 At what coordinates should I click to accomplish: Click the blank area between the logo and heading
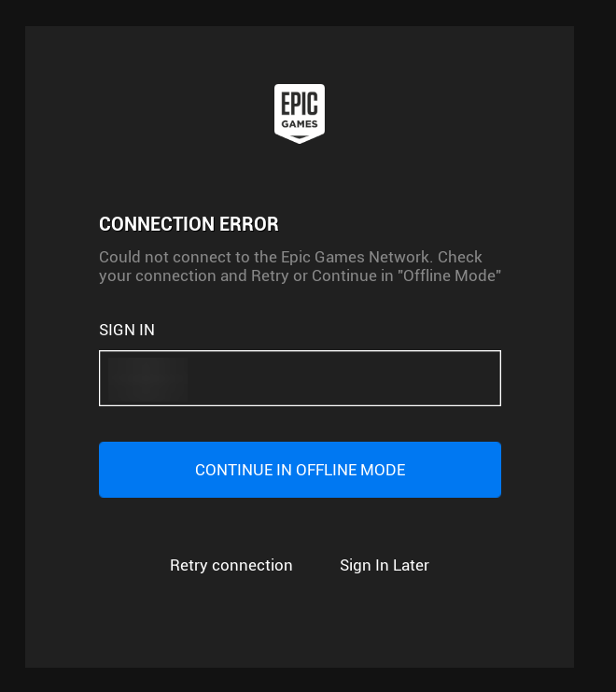pos(300,178)
